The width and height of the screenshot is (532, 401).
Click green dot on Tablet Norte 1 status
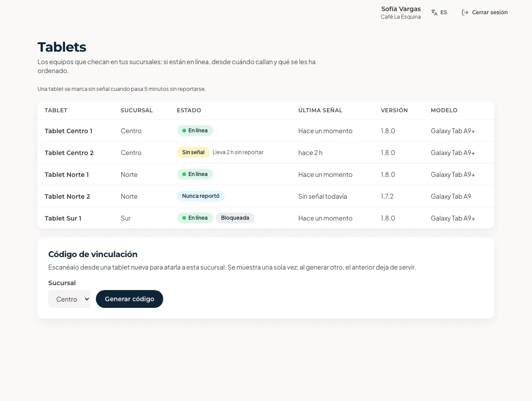[x=184, y=174]
